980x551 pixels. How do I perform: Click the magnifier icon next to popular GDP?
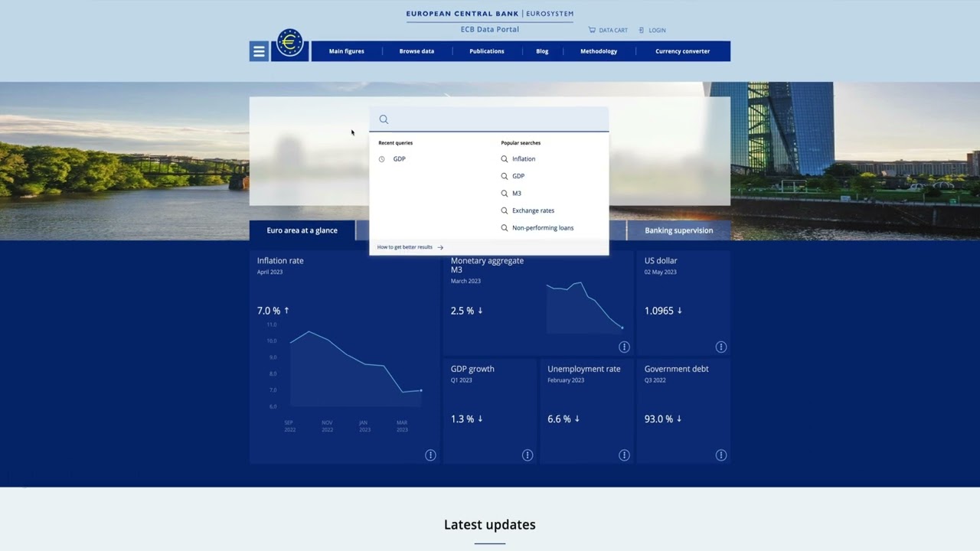click(505, 176)
